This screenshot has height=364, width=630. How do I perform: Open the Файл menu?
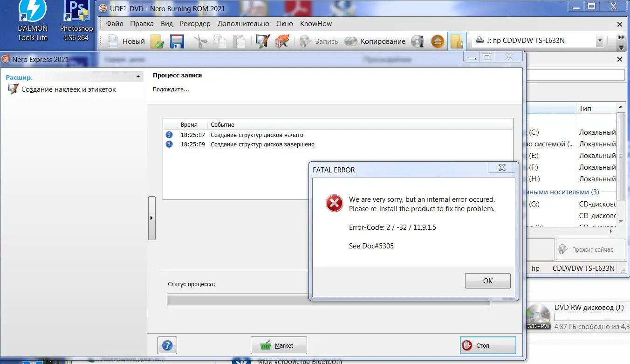[x=115, y=24]
